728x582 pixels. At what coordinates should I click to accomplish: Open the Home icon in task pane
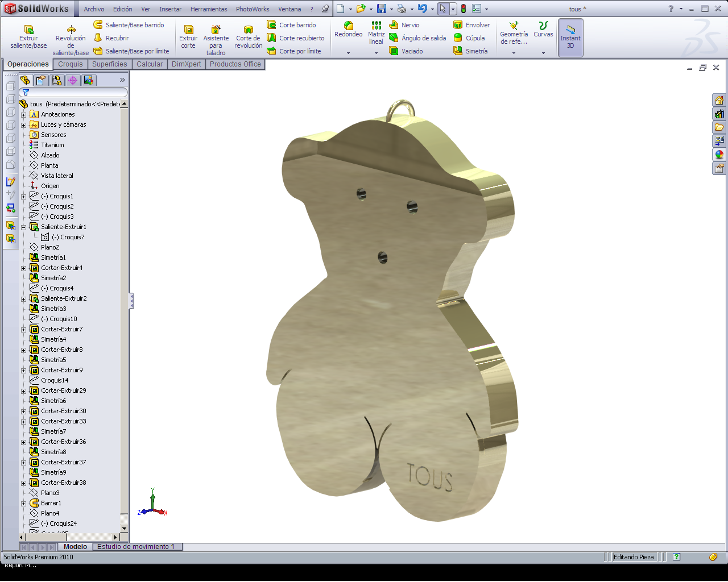pyautogui.click(x=719, y=100)
